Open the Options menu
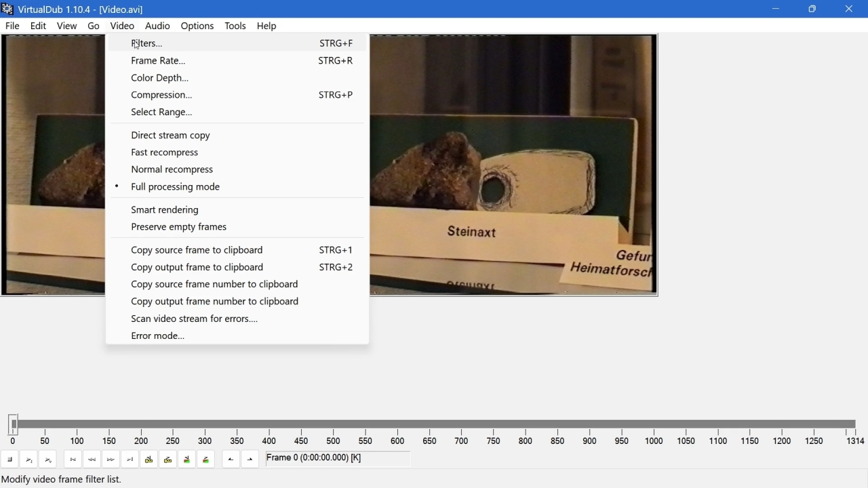 click(197, 26)
